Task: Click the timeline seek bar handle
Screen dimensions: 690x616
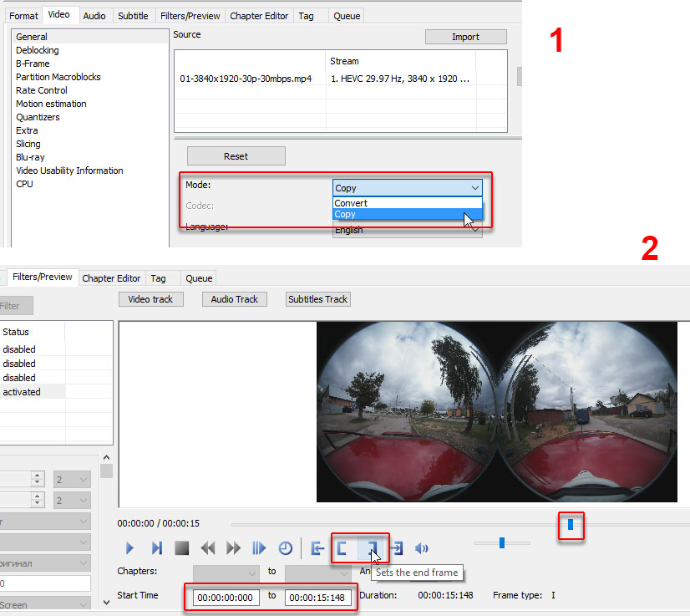Action: [x=571, y=524]
